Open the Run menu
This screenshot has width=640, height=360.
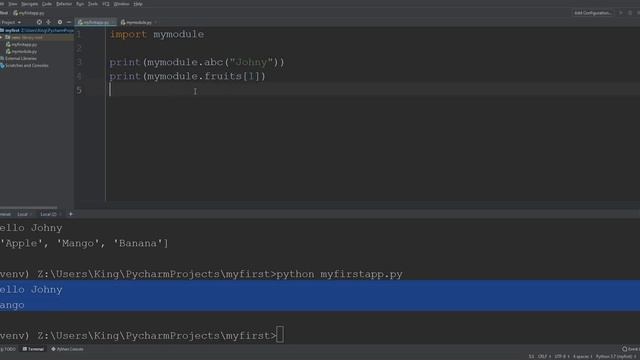click(x=80, y=4)
